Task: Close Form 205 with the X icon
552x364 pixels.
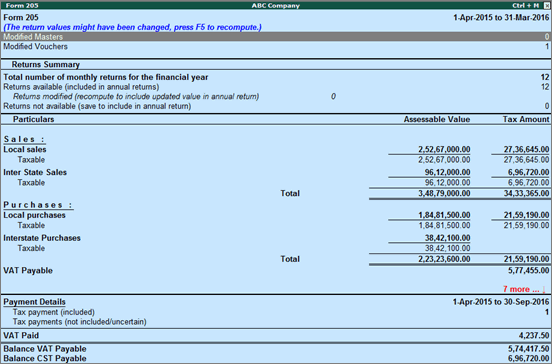Action: point(546,5)
